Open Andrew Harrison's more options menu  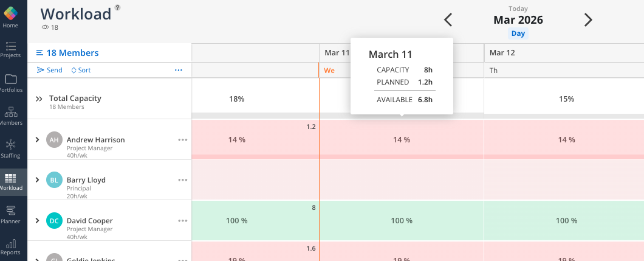tap(183, 140)
